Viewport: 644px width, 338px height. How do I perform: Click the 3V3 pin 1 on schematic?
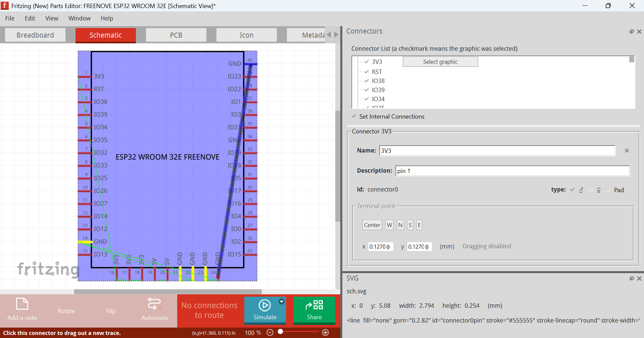coord(85,77)
